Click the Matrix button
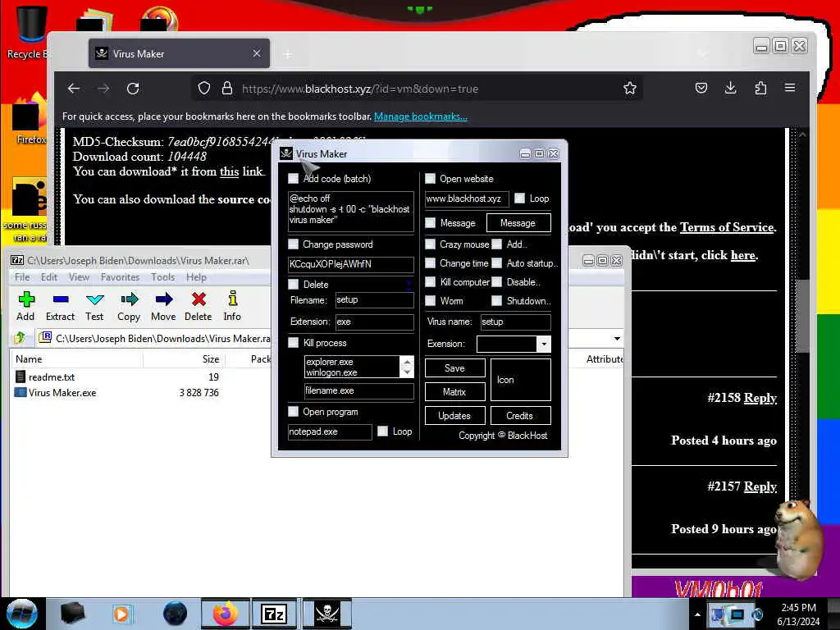Image resolution: width=840 pixels, height=630 pixels. point(454,391)
